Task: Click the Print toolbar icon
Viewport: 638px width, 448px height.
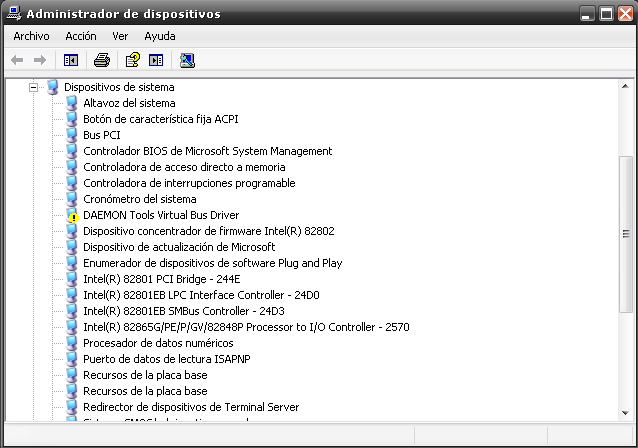Action: 101,60
